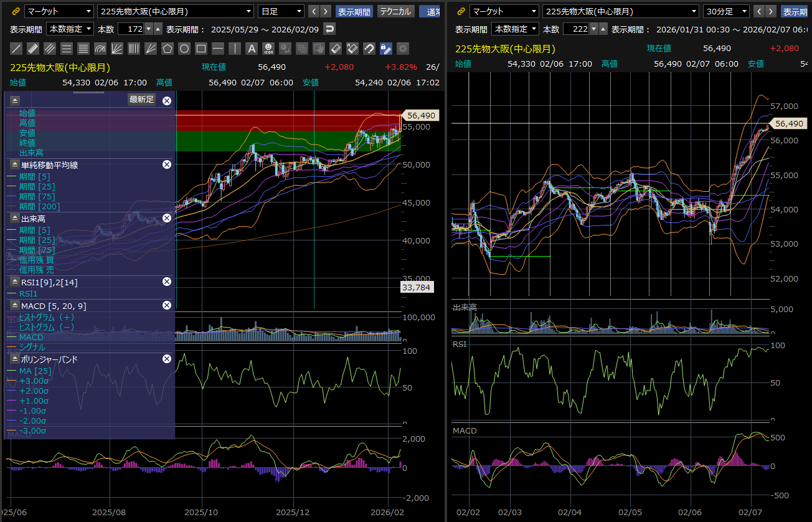Remove the ボリンジャーバンド indicator from legend

tap(166, 359)
